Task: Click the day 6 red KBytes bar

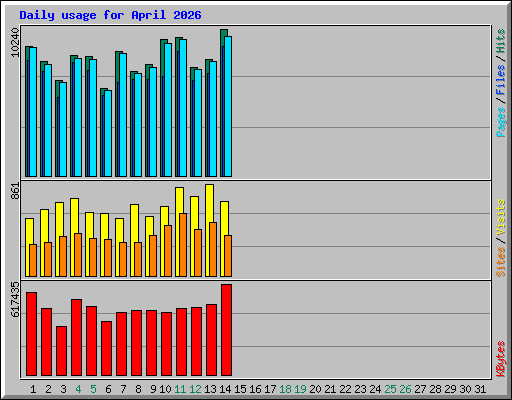Action: pyautogui.click(x=106, y=348)
